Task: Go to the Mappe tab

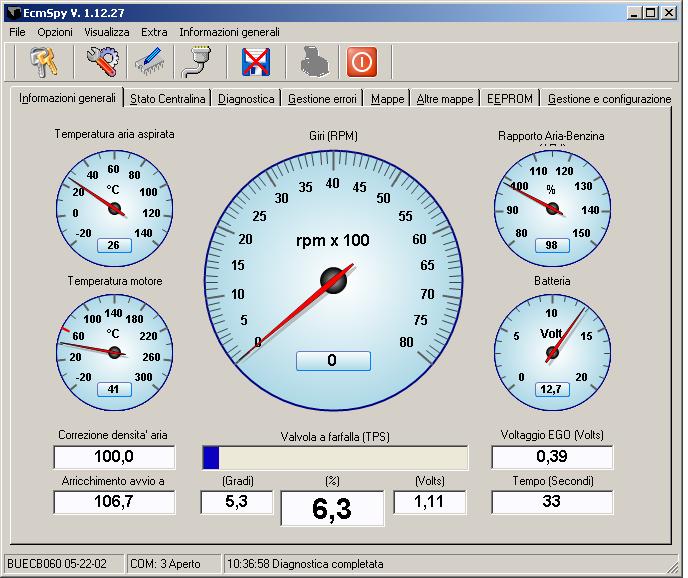Action: [x=388, y=99]
